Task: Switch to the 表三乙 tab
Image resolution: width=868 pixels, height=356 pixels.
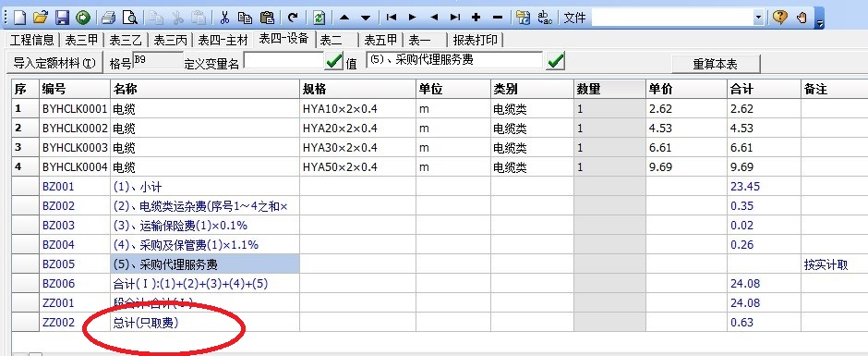Action: click(126, 40)
